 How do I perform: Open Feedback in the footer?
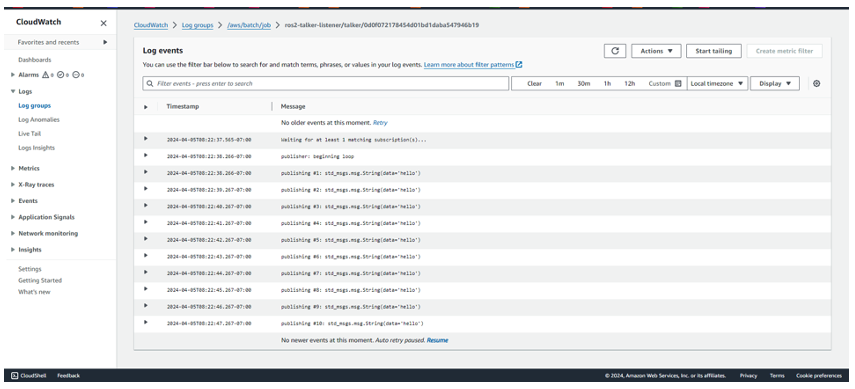[x=69, y=375]
